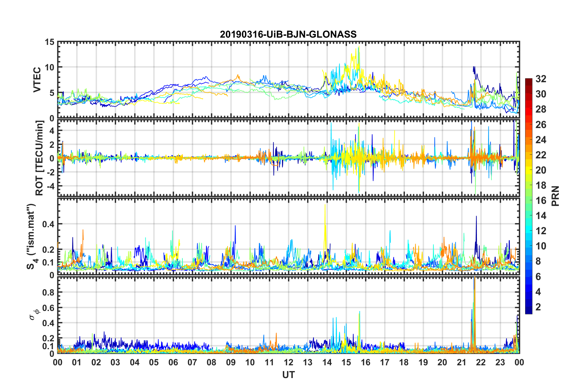Screen dimensions: 577x392
Task: Click x-axis hour label 23
Action: click(500, 362)
